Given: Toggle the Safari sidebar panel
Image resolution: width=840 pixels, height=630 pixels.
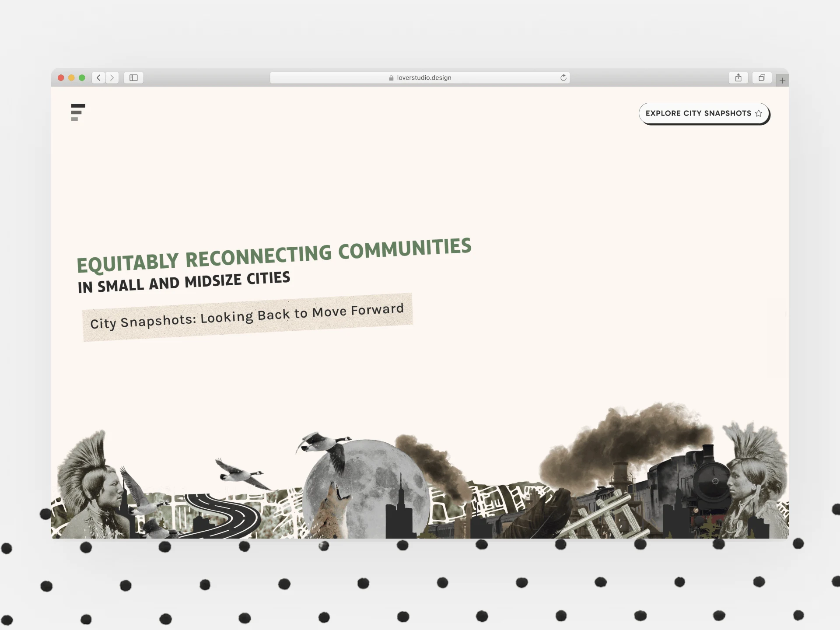Looking at the screenshot, I should [133, 77].
